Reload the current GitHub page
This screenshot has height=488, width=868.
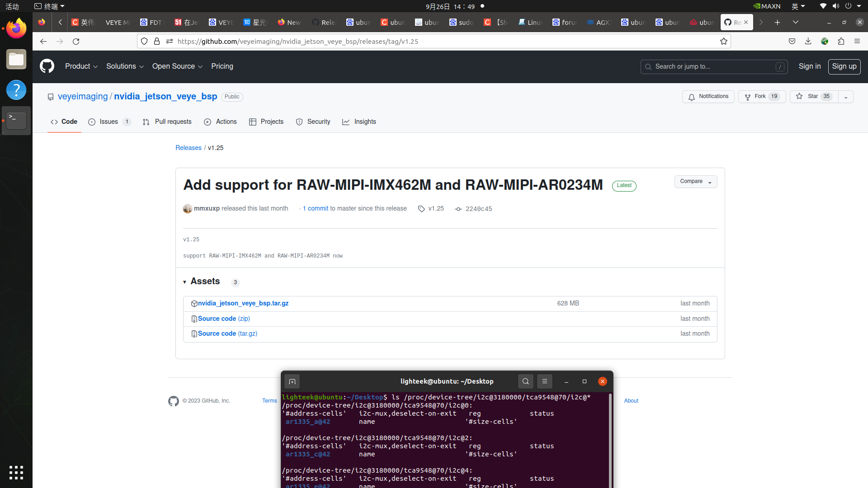76,41
